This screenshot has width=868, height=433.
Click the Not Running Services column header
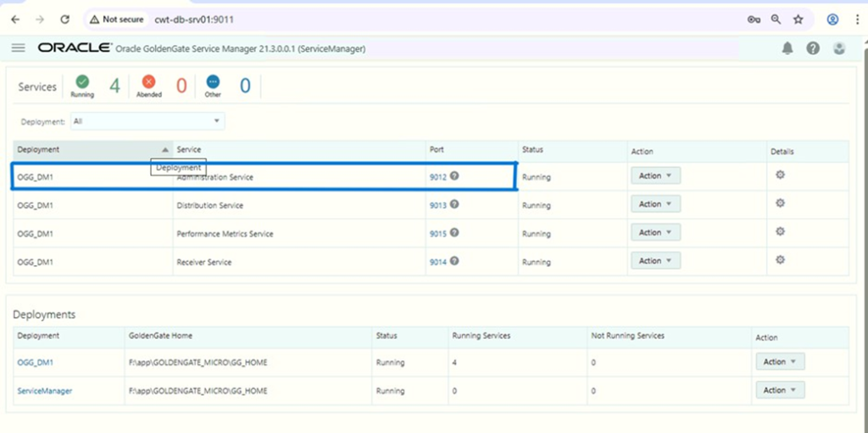click(669, 336)
